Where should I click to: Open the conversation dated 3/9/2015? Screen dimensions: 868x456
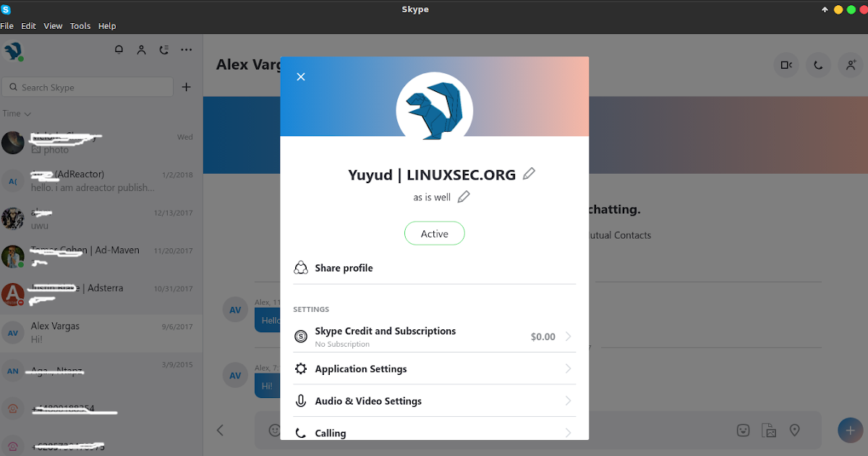click(x=101, y=371)
